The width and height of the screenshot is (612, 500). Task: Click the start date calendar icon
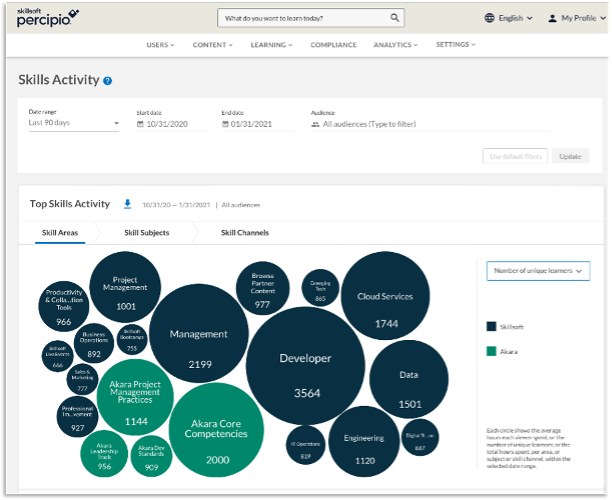(140, 124)
